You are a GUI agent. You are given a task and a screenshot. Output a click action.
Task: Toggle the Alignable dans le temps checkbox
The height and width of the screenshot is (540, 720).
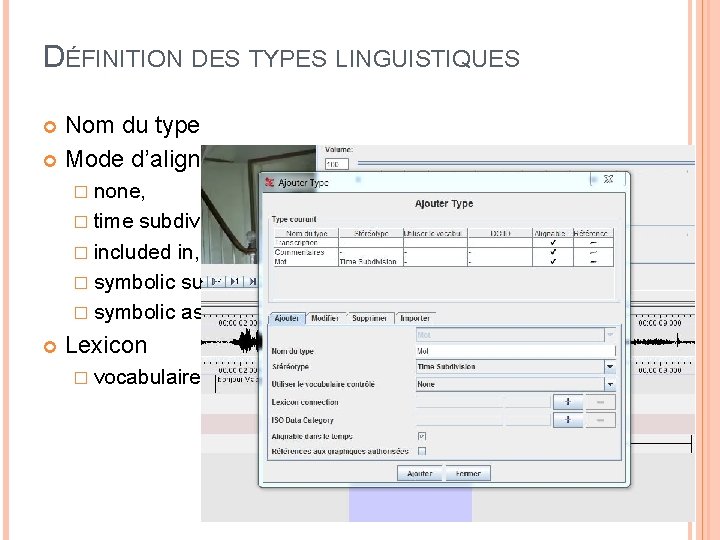coord(422,436)
